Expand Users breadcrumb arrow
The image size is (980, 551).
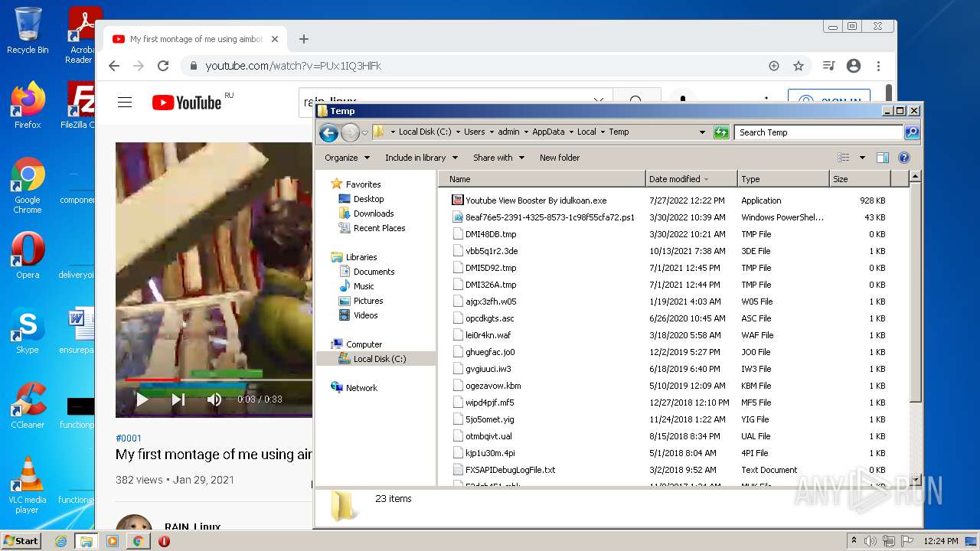[x=492, y=132]
